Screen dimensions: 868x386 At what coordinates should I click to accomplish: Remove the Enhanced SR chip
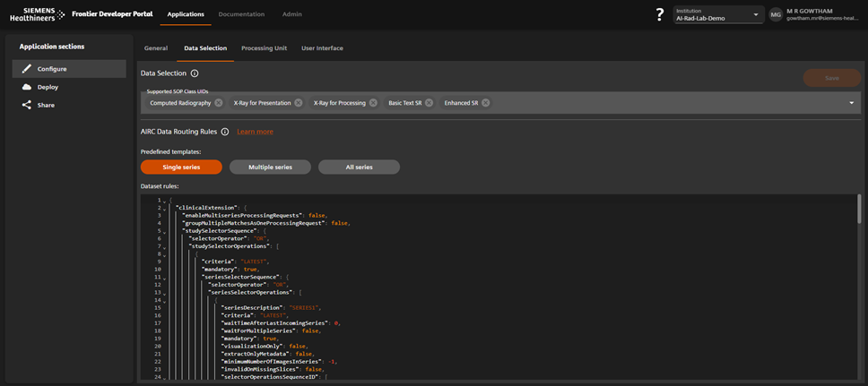coord(486,103)
